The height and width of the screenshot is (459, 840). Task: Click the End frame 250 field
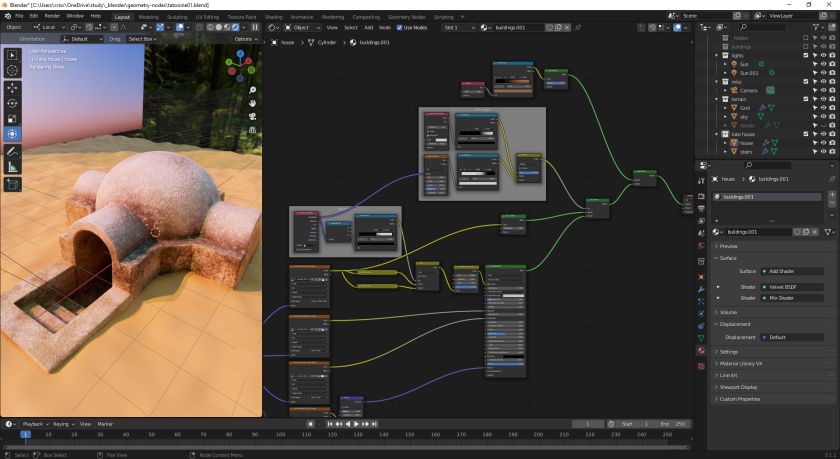point(672,424)
